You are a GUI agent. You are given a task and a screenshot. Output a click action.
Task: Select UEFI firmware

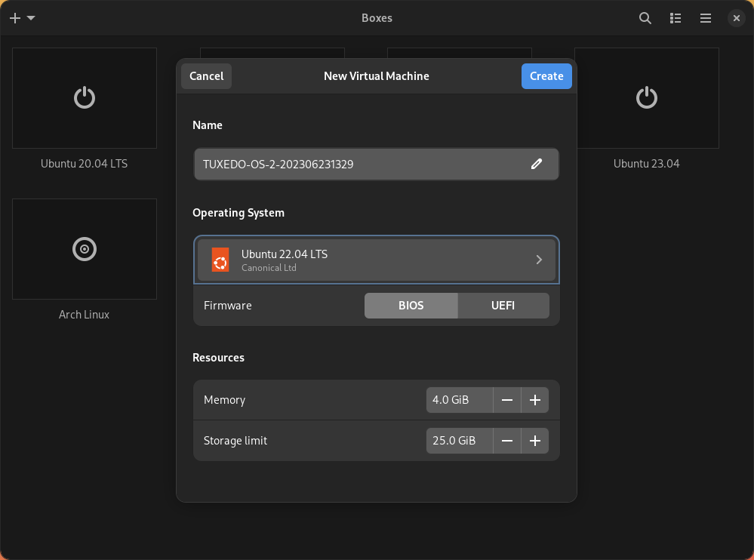[503, 306]
